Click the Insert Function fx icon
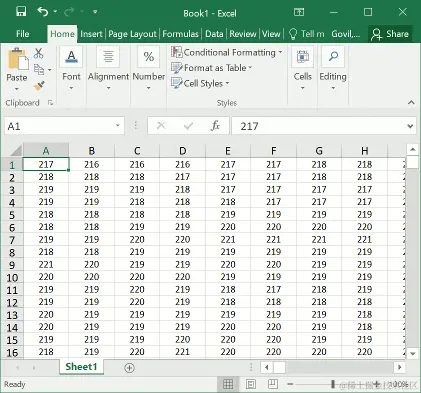421x393 pixels. tap(215, 126)
